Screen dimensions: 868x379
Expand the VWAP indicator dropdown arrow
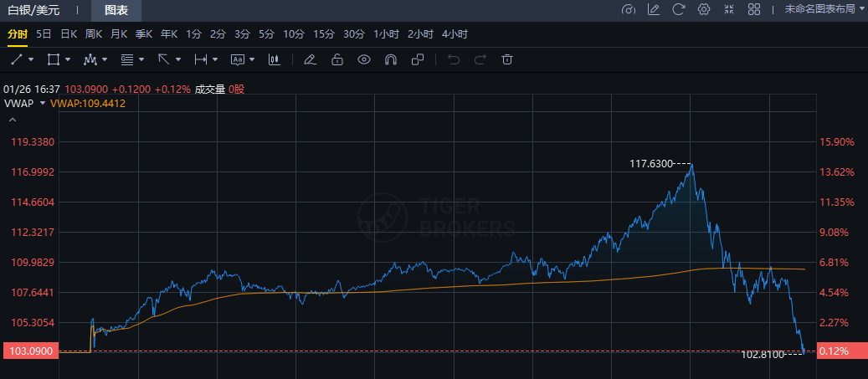[43, 104]
